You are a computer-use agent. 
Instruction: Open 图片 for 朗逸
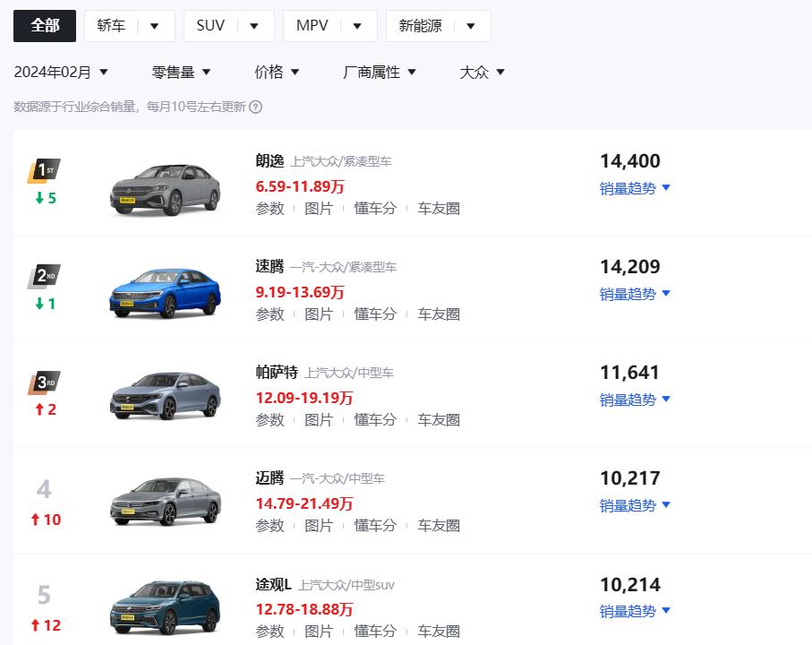pos(319,208)
